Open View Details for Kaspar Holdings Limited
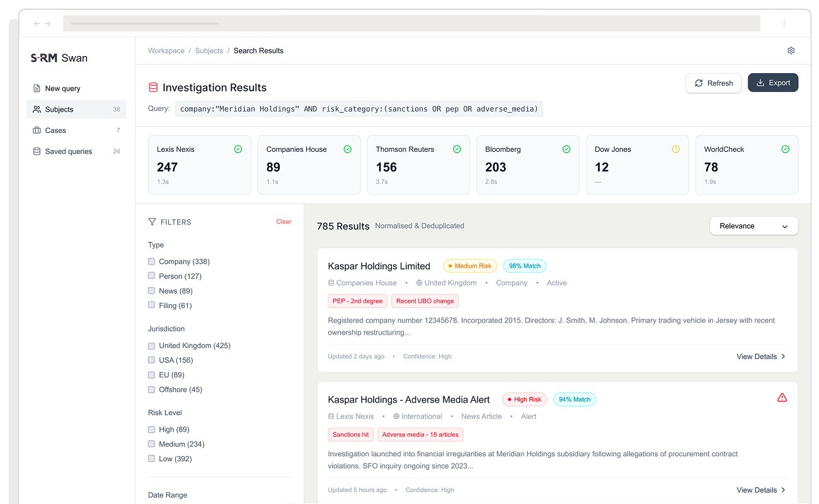Viewport: 819px width, 504px height. tap(761, 357)
